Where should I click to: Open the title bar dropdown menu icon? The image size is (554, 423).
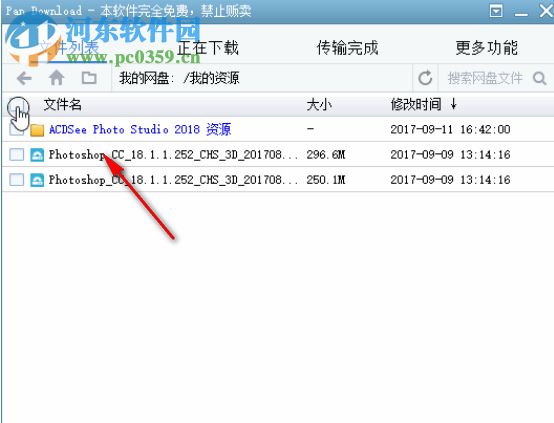click(x=496, y=11)
